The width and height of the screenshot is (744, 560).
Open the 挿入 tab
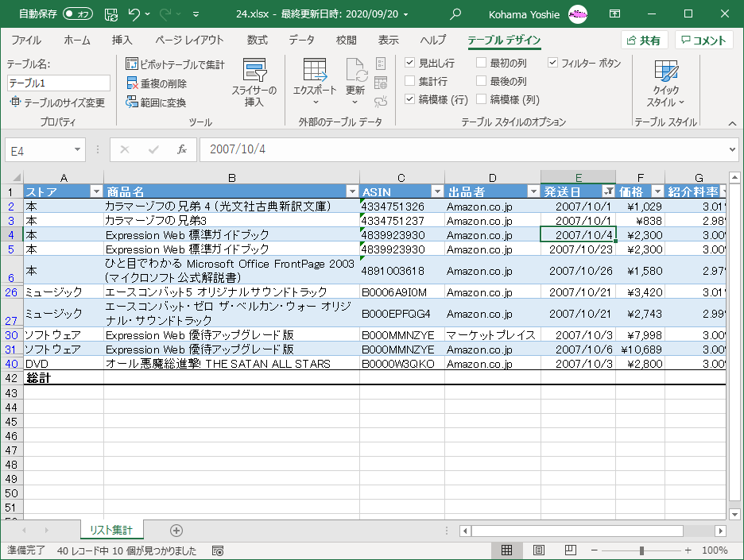pyautogui.click(x=122, y=41)
